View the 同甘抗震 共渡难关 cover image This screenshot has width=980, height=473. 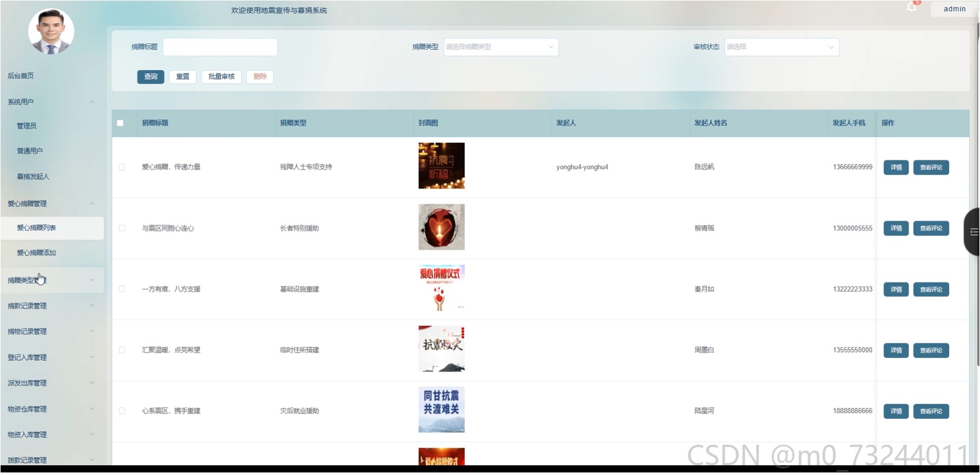(x=441, y=410)
